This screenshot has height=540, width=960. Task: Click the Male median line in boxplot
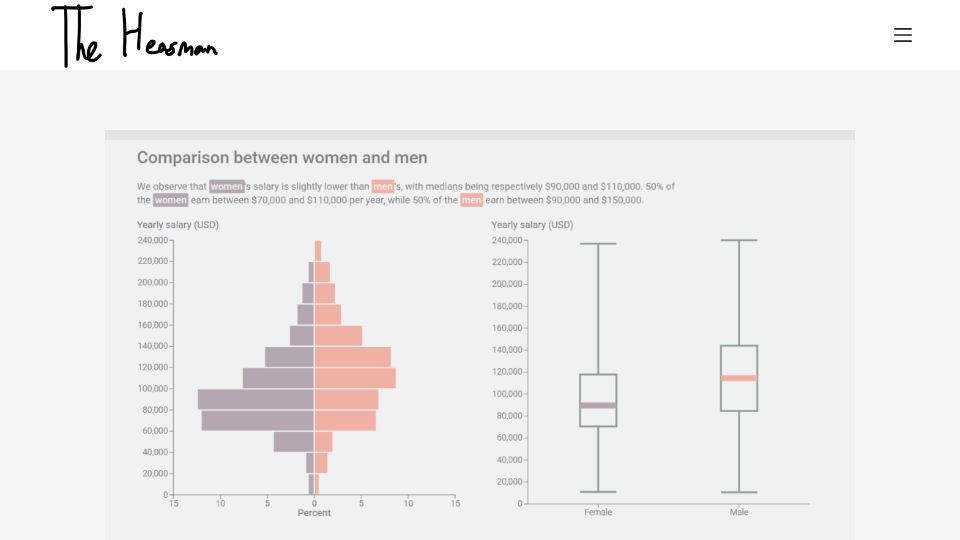[739, 378]
